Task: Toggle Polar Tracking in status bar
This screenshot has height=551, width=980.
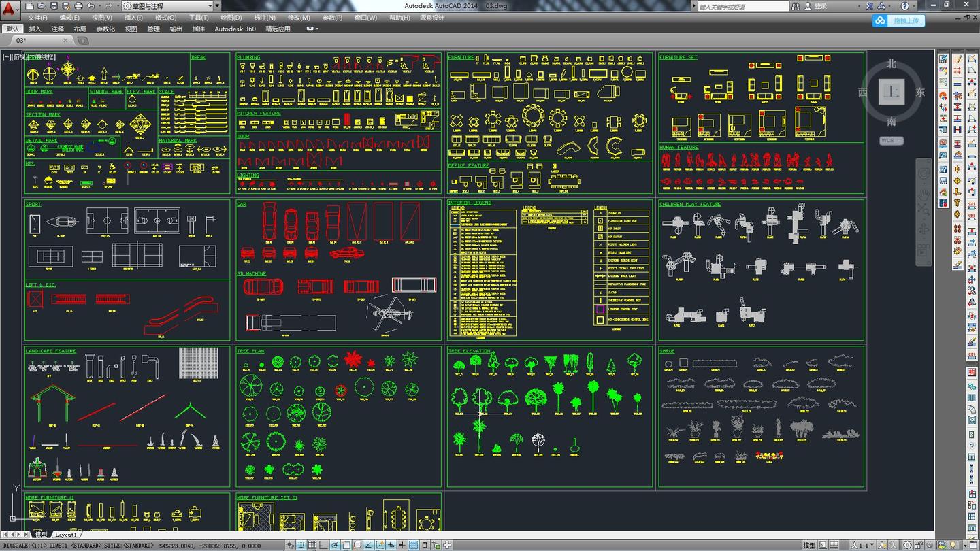Action: point(335,545)
